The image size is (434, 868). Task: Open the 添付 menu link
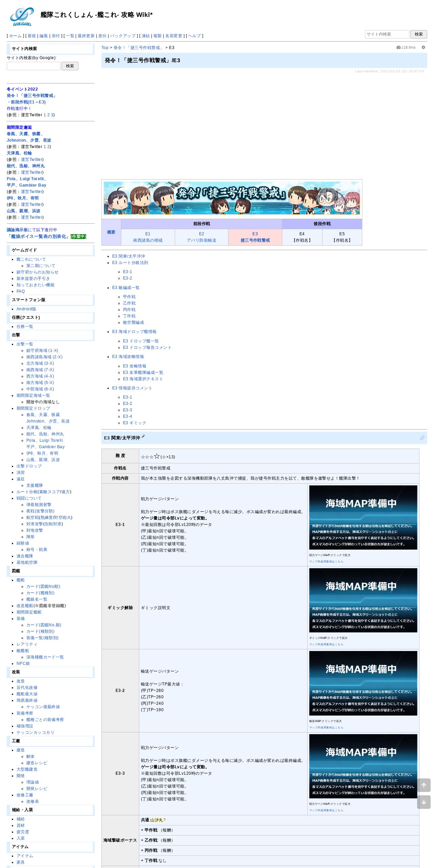coord(56,36)
